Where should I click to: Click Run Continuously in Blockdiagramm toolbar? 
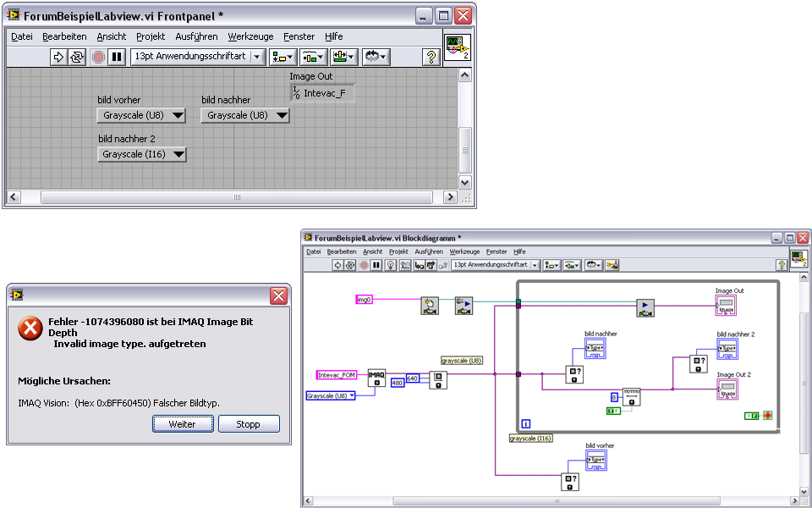350,265
